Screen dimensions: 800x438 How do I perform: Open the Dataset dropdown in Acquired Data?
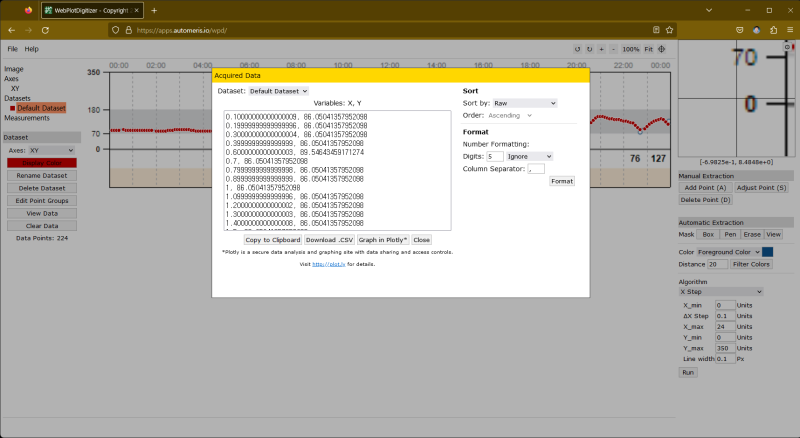coord(279,91)
